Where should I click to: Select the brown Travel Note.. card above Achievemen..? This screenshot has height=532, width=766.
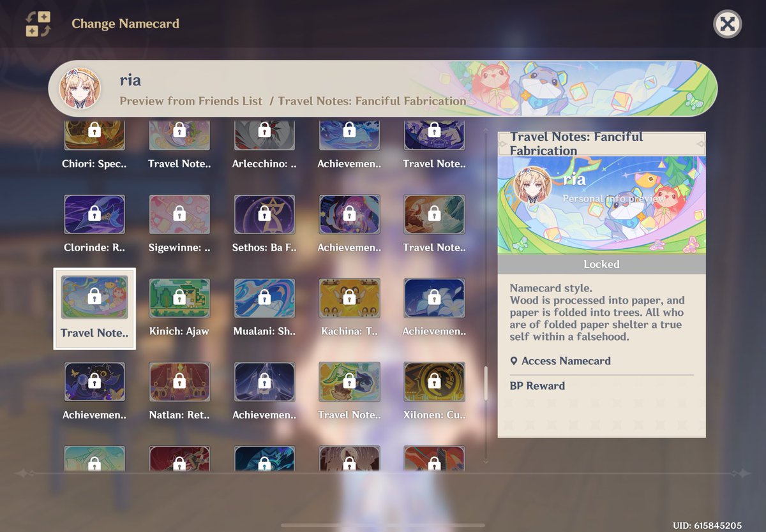(434, 225)
